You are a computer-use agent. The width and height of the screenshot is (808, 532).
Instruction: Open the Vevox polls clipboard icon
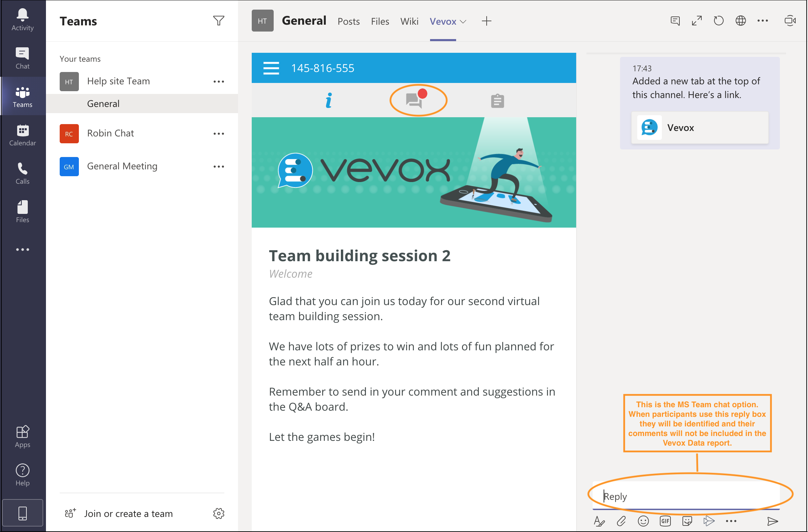tap(497, 101)
